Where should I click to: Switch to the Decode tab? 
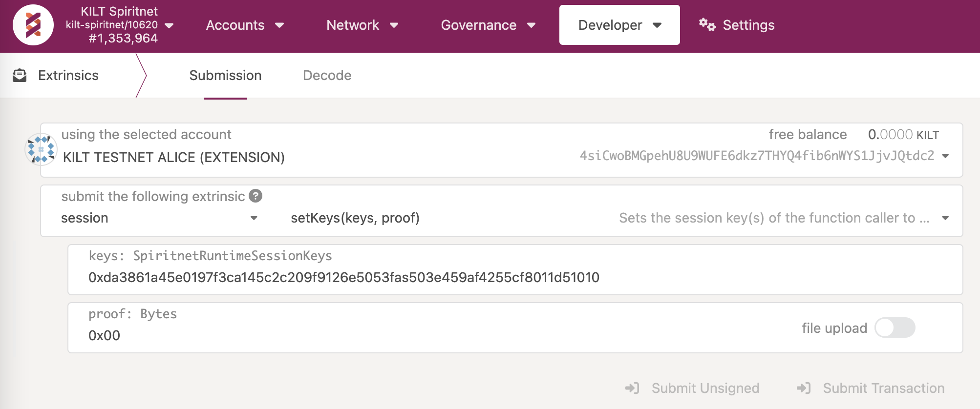[x=327, y=75]
